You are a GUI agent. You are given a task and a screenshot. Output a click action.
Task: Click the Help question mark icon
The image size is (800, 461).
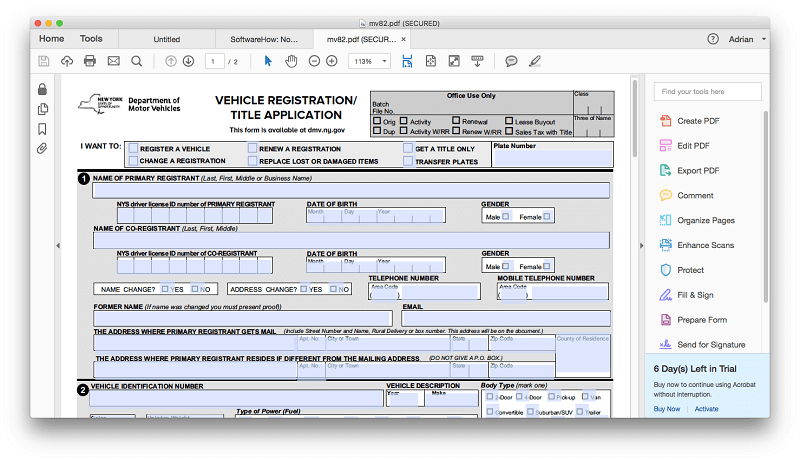click(713, 39)
